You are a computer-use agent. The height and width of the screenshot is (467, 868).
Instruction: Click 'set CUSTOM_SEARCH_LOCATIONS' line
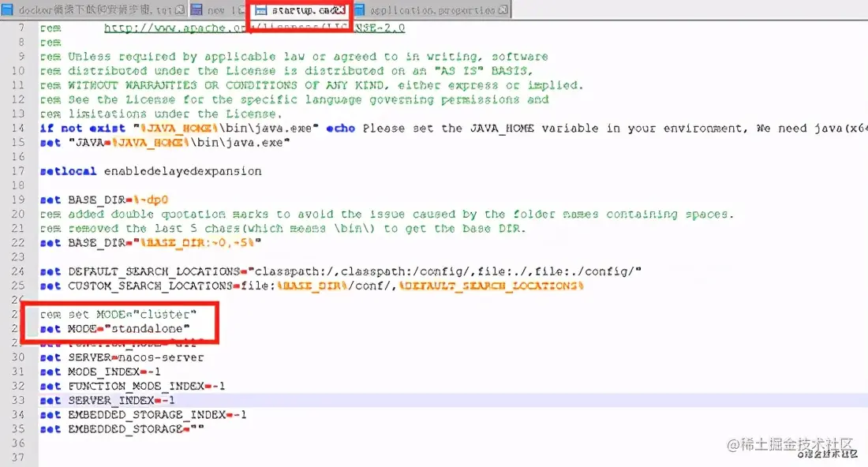pos(312,286)
